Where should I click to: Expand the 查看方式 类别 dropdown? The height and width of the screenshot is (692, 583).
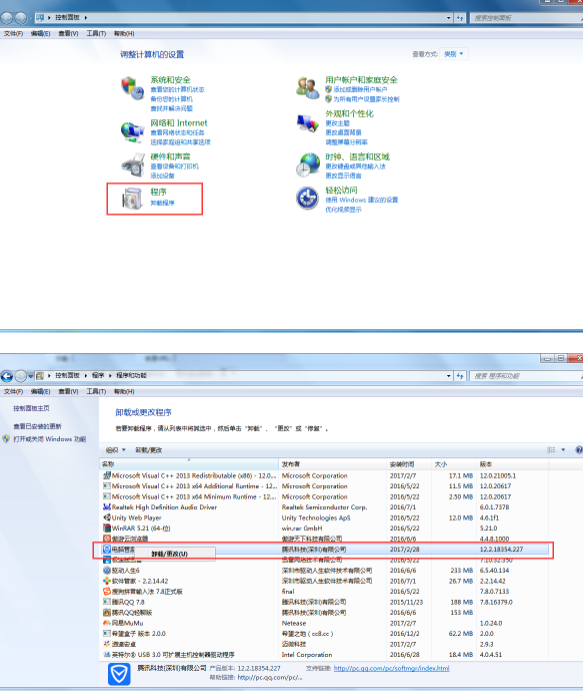454,54
